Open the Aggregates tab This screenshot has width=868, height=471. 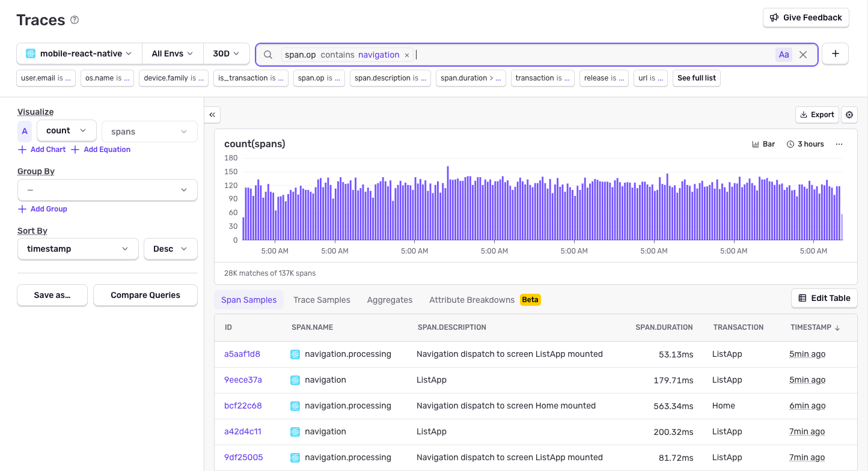click(390, 299)
